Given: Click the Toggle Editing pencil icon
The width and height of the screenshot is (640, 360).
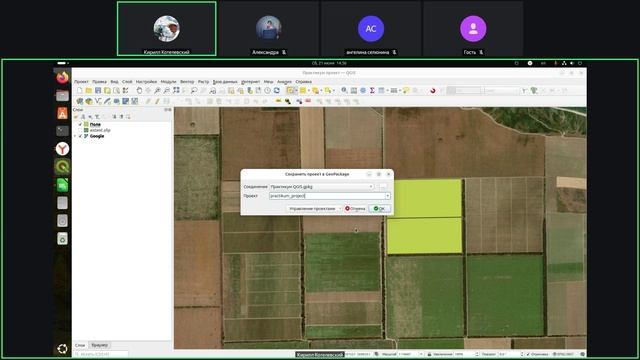Looking at the screenshot, I should point(157,101).
